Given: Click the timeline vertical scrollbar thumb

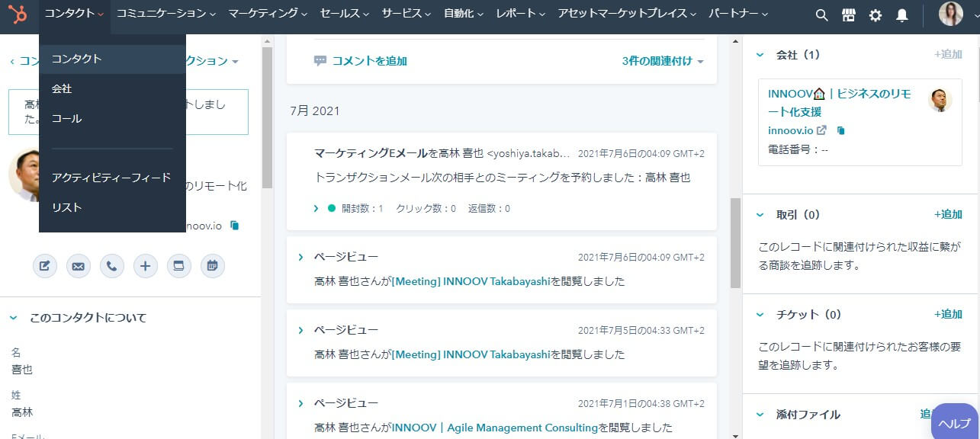Looking at the screenshot, I should [x=735, y=242].
